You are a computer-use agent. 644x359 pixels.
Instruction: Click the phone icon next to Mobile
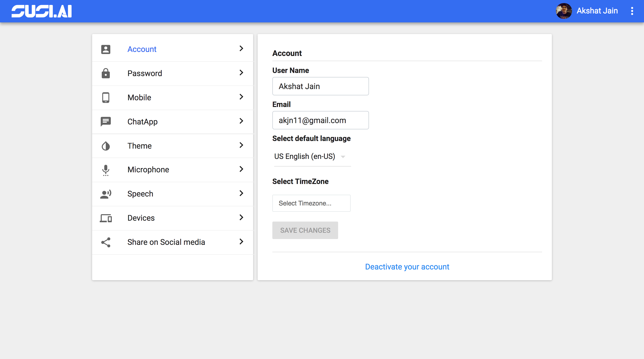[106, 98]
